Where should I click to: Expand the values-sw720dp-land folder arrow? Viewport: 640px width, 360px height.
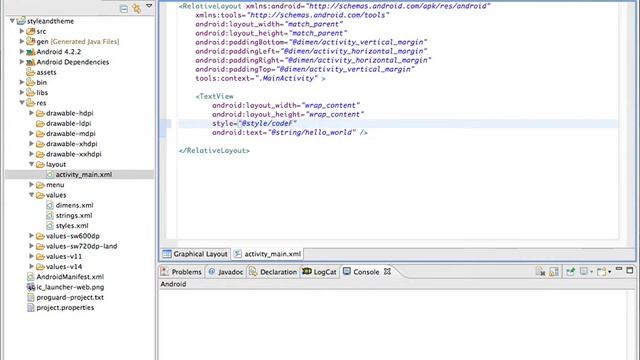tap(31, 246)
